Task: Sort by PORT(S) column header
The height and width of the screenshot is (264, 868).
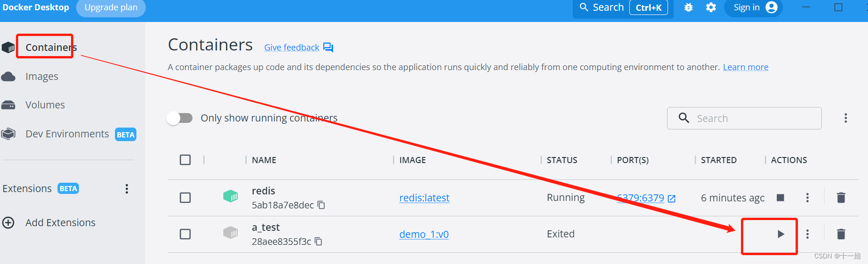Action: [x=633, y=160]
